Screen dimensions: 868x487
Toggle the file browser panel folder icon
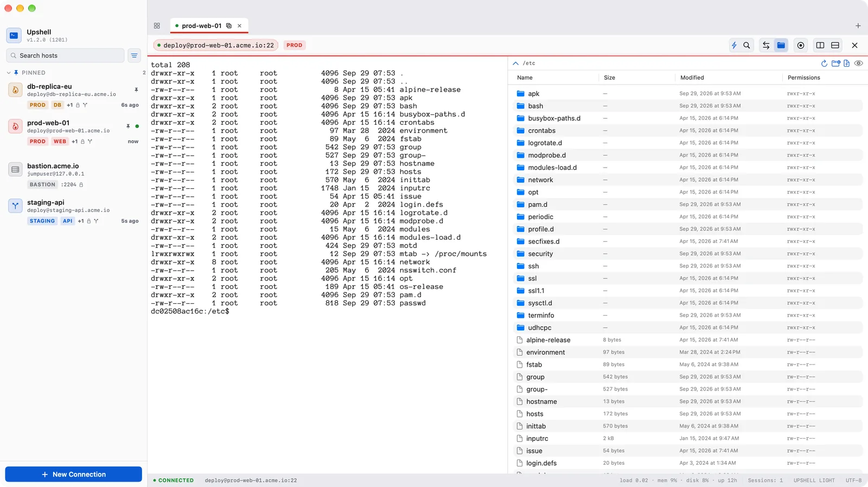pyautogui.click(x=781, y=46)
